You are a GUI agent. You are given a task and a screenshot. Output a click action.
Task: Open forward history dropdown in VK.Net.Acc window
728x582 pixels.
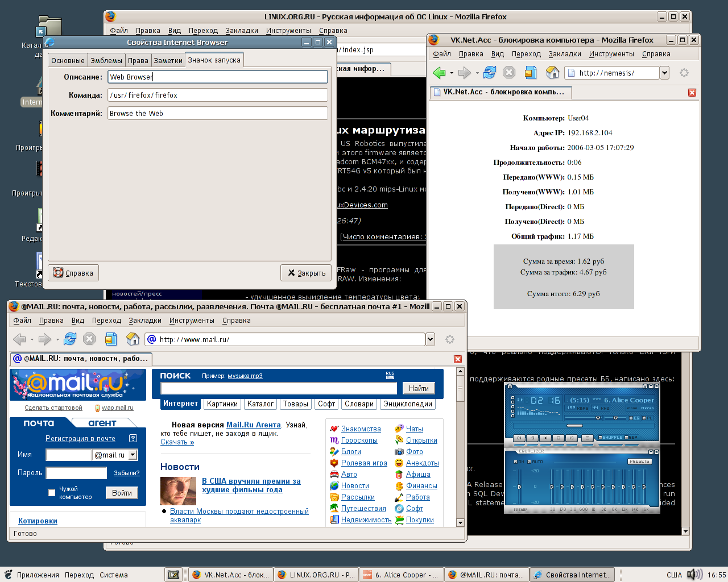point(477,73)
